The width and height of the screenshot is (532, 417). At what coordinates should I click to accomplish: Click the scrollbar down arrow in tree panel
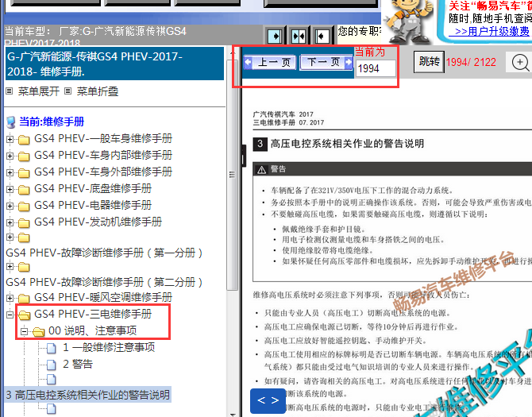coord(233,415)
